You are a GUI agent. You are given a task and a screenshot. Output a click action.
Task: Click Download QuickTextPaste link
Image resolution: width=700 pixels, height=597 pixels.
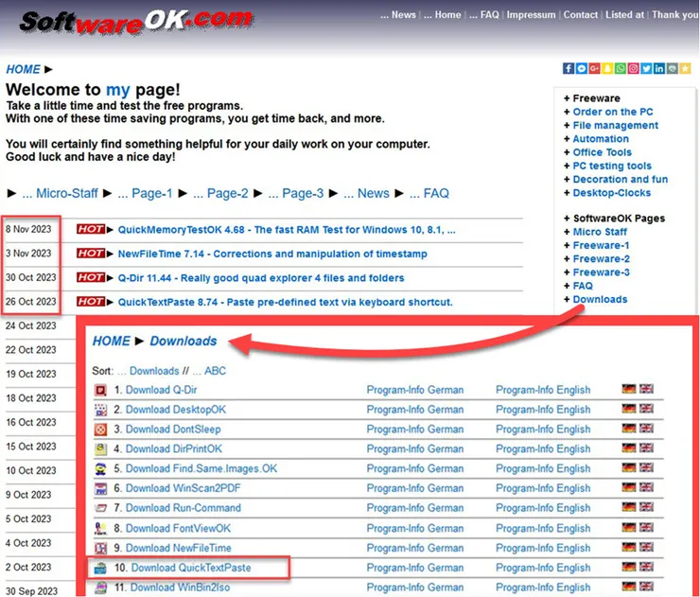(191, 568)
